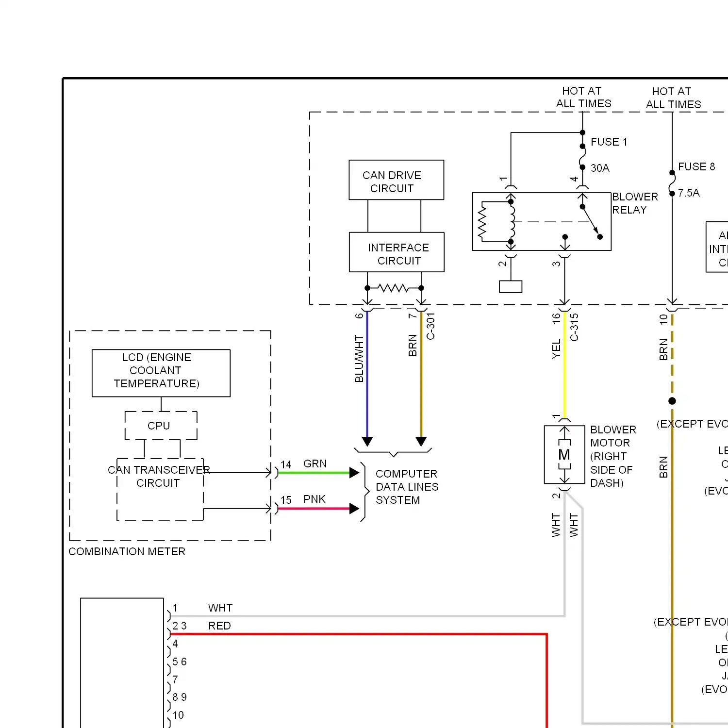Click the CAN DRIVE CIRCUIT box
This screenshot has height=728, width=728.
click(397, 180)
